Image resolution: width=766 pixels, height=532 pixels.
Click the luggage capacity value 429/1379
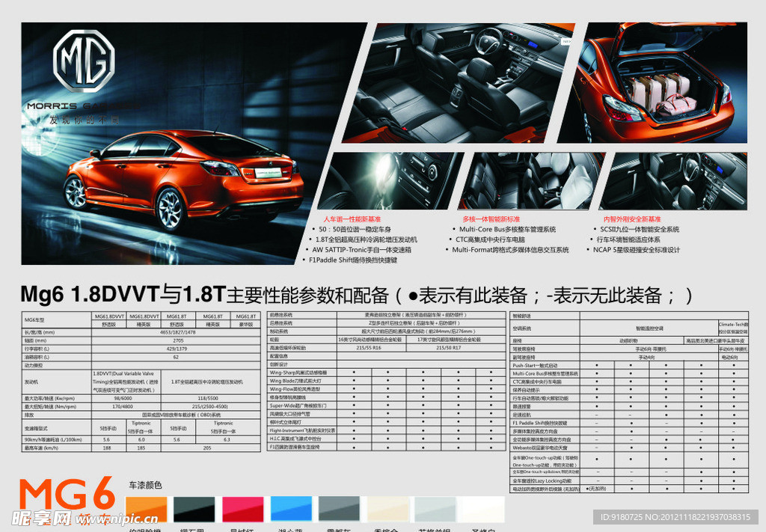[x=177, y=349]
